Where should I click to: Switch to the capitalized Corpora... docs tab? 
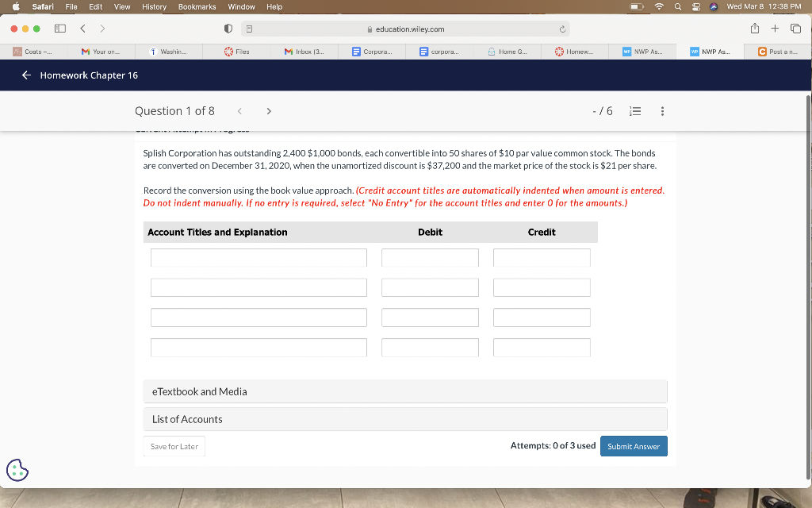point(372,52)
